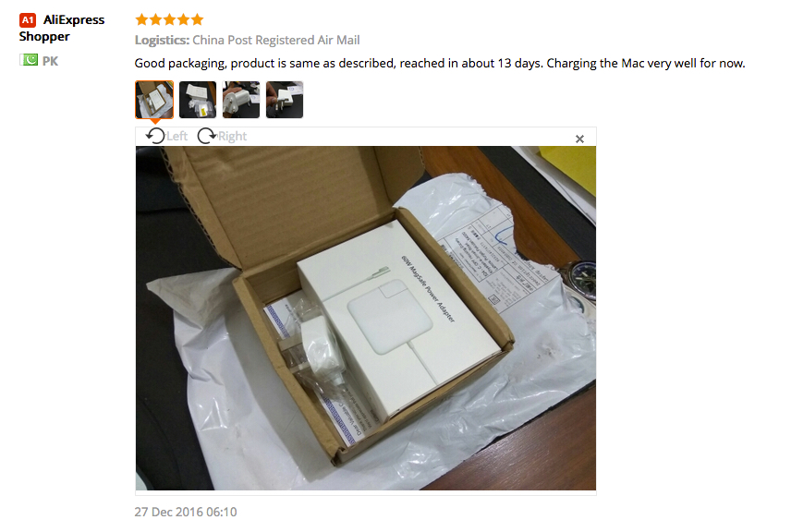View the fourth review photo thumbnail

[285, 100]
